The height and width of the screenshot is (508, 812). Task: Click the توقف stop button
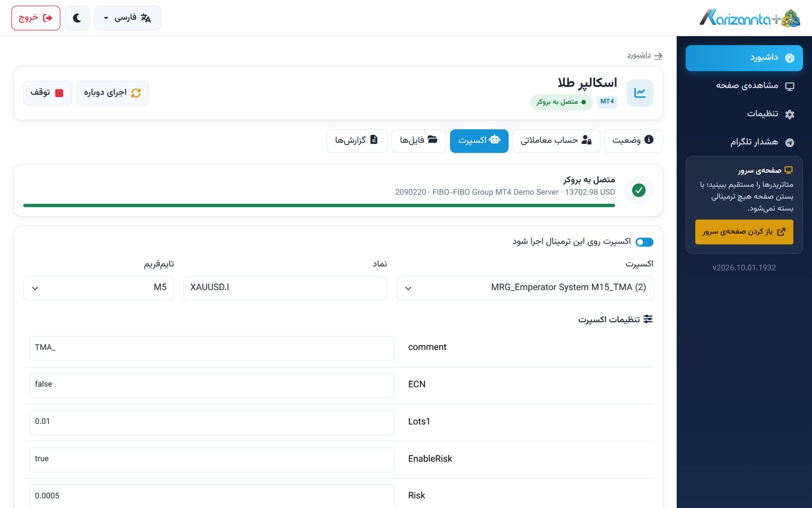coord(47,93)
